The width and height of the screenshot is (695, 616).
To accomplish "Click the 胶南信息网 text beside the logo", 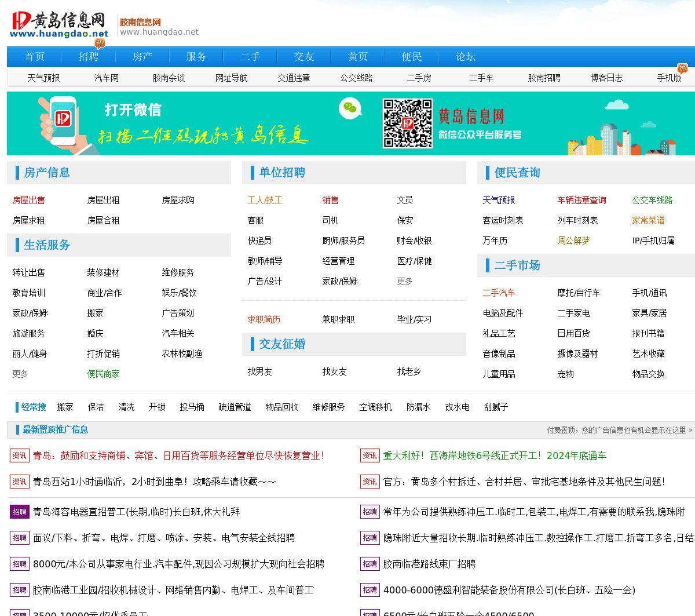I will coord(140,22).
